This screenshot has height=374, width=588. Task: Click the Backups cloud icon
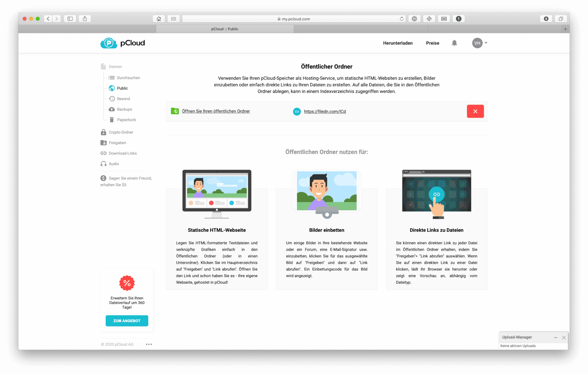(x=112, y=109)
